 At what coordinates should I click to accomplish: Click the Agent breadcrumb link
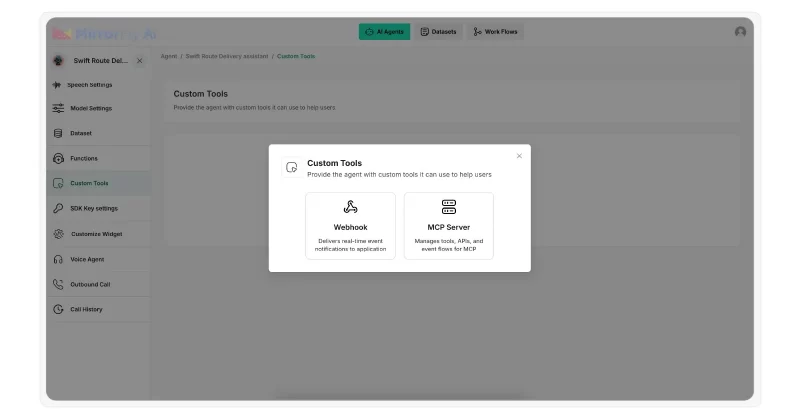coord(168,56)
